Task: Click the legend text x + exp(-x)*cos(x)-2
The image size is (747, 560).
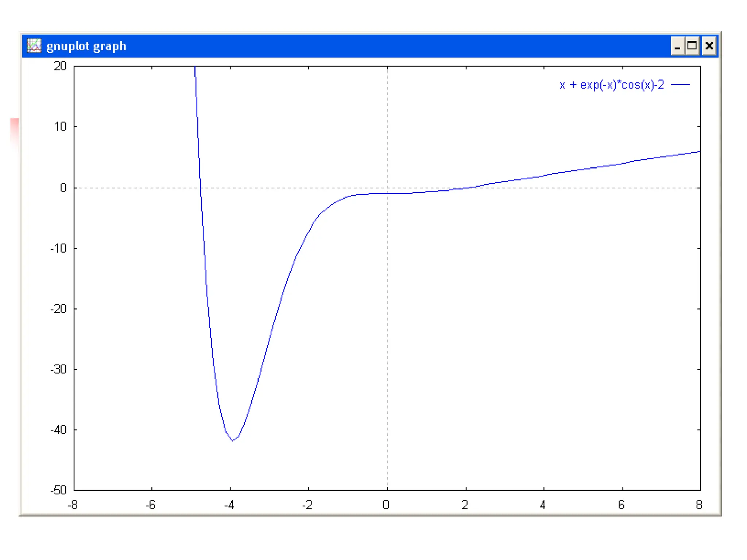Action: (612, 85)
